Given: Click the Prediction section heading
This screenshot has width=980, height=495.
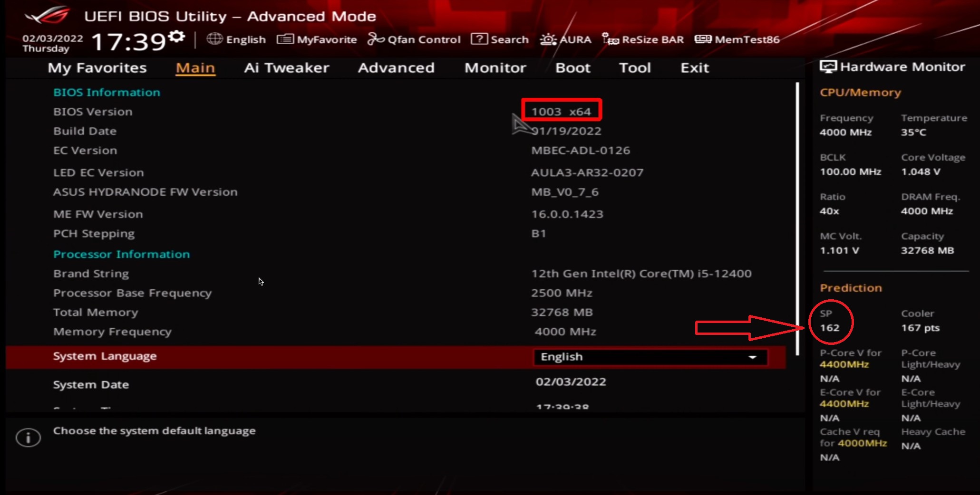Looking at the screenshot, I should tap(851, 288).
